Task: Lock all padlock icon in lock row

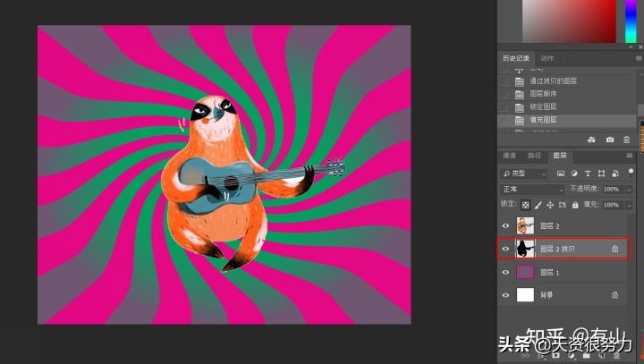Action: coord(575,205)
